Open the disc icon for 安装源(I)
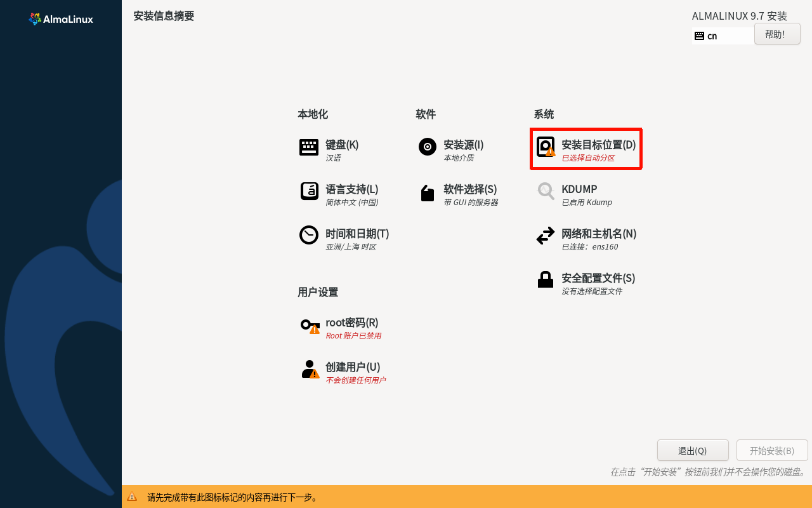This screenshot has width=812, height=508. pos(428,147)
